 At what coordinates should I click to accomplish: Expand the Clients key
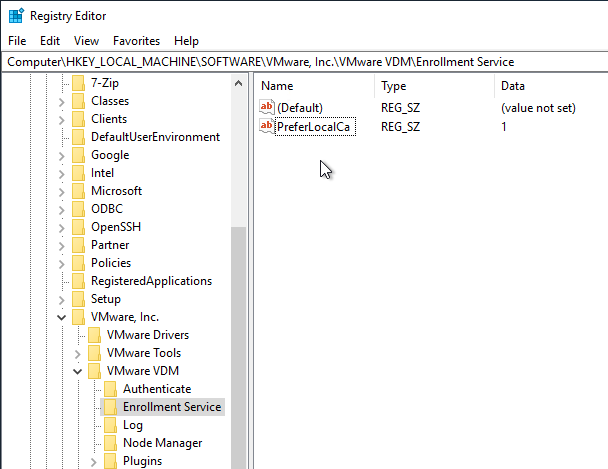(62, 120)
